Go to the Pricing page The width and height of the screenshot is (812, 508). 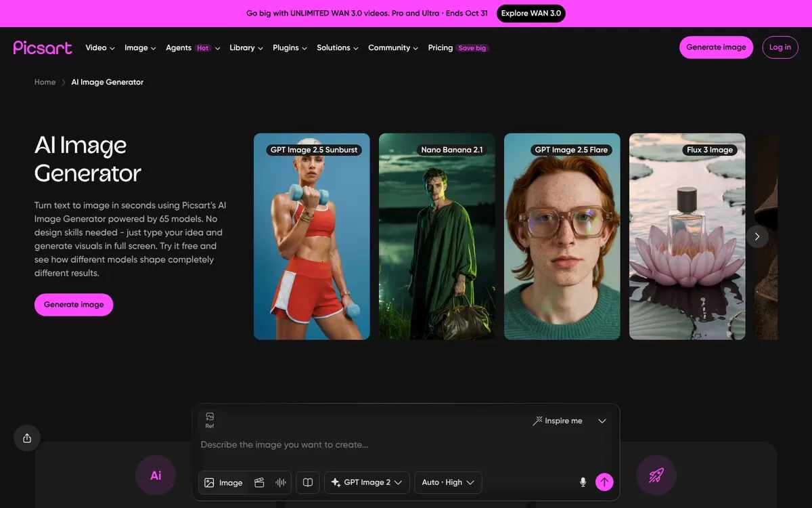click(441, 48)
